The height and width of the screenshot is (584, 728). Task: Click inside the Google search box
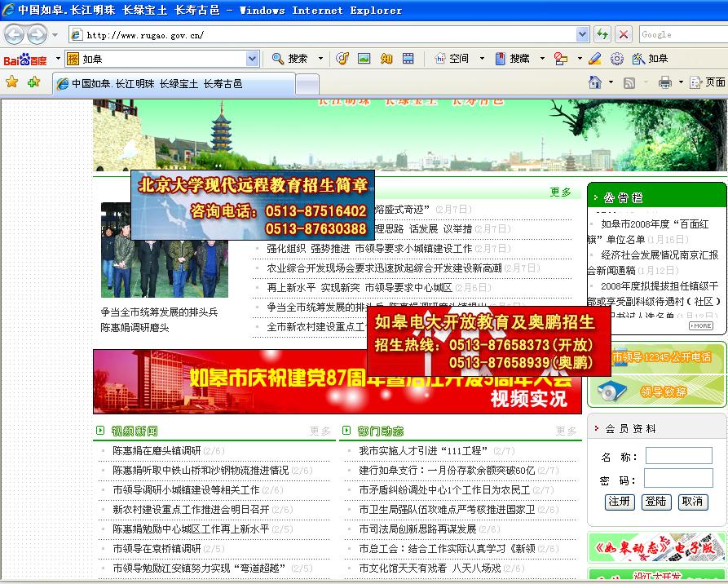(x=682, y=34)
